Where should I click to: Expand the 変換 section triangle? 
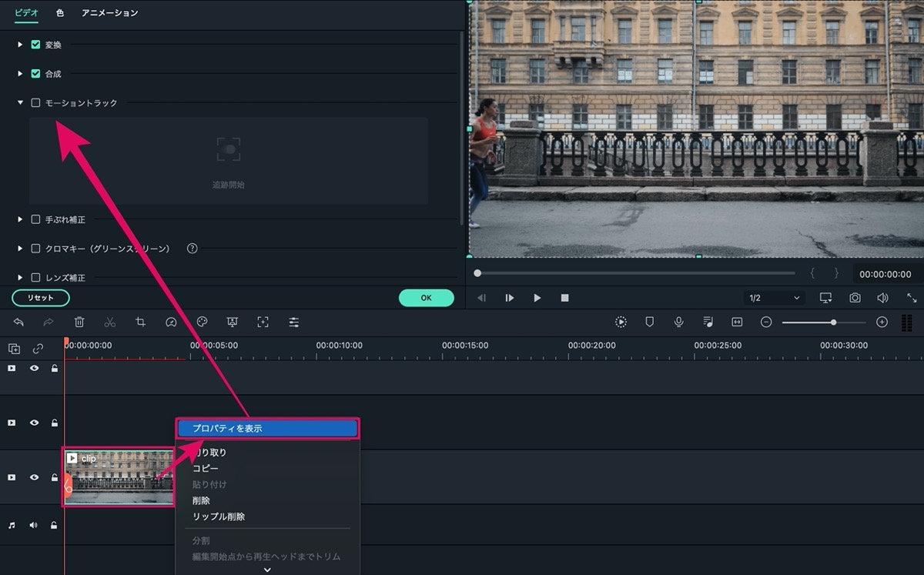click(20, 45)
